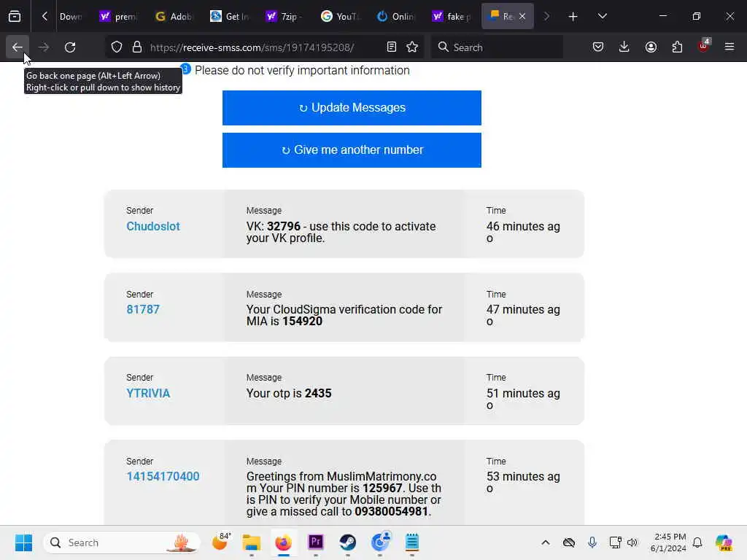The height and width of the screenshot is (560, 747).
Task: Open the Windows Start menu
Action: (23, 542)
